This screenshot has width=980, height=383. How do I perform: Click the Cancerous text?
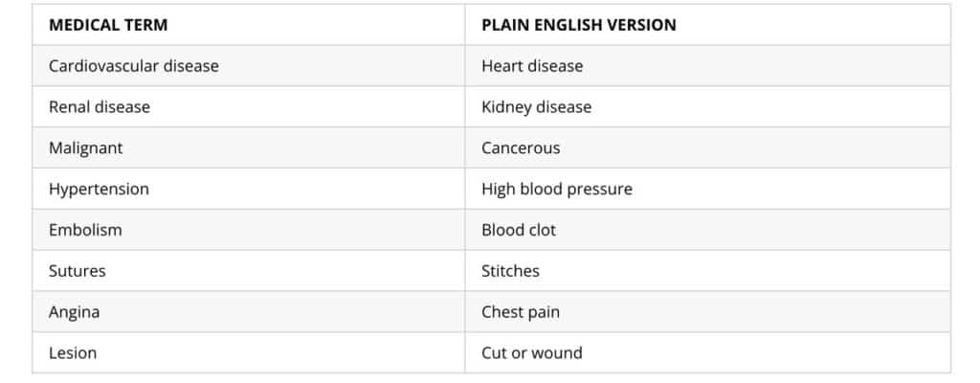[521, 148]
